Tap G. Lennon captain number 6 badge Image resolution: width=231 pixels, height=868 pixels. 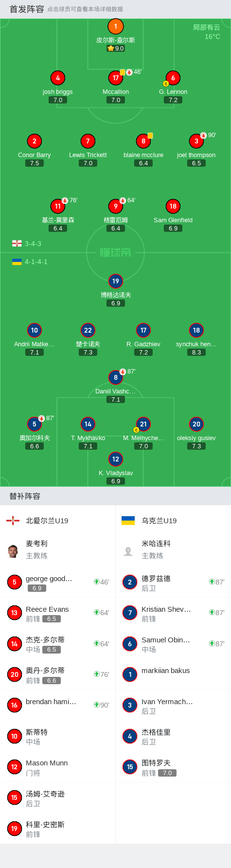[x=173, y=78]
